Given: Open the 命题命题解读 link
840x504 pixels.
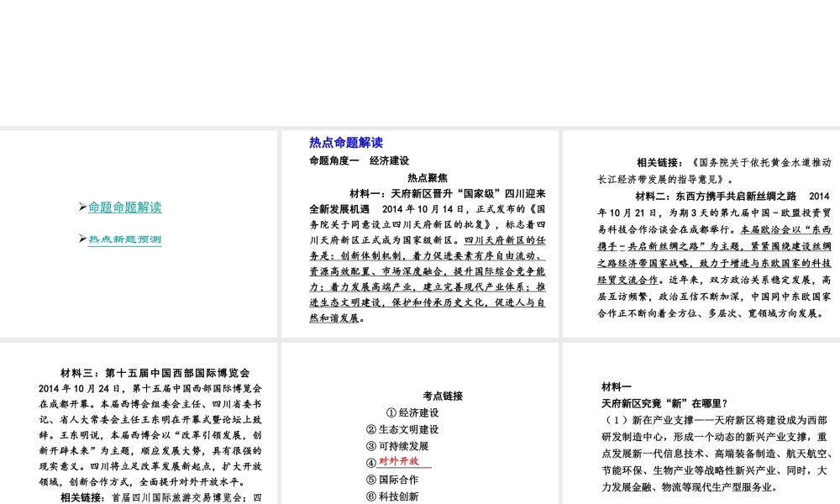Looking at the screenshot, I should [125, 207].
